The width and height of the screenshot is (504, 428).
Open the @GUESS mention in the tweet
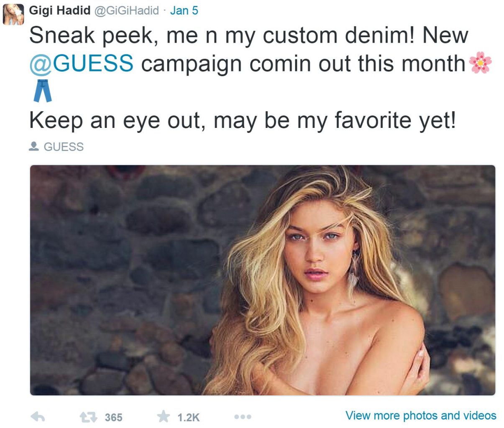(82, 64)
